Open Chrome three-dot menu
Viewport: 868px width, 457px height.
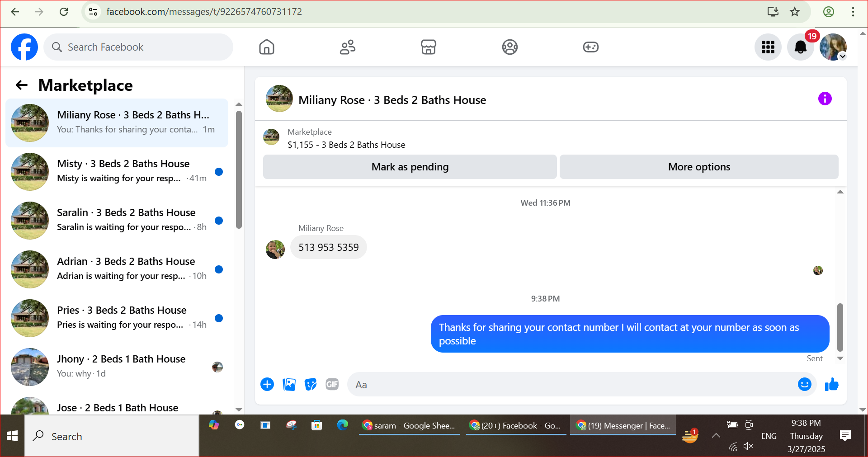(x=853, y=12)
